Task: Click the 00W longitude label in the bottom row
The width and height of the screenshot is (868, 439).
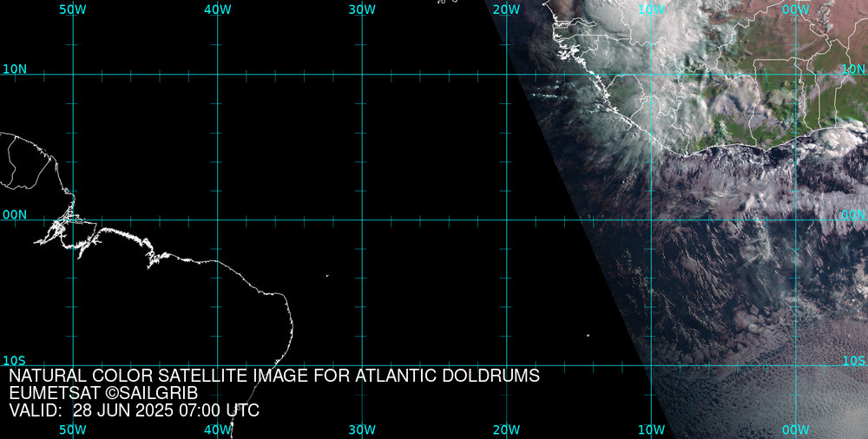Action: click(796, 429)
